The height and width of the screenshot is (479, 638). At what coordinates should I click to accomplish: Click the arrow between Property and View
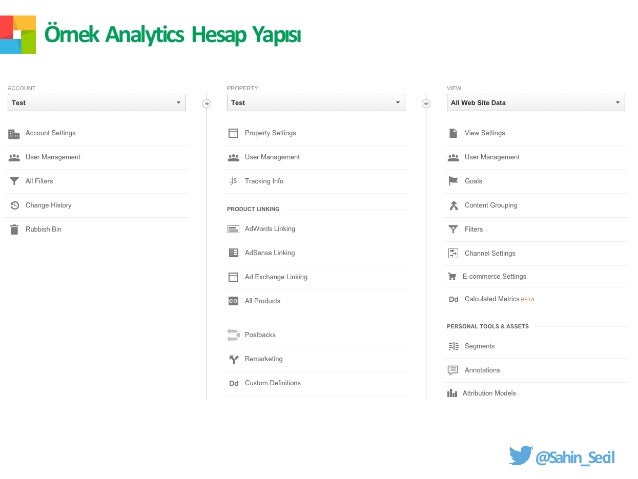[x=426, y=104]
